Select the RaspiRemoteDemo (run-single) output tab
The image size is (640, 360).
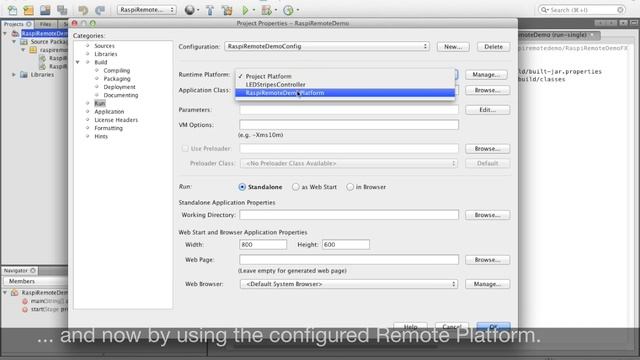558,35
